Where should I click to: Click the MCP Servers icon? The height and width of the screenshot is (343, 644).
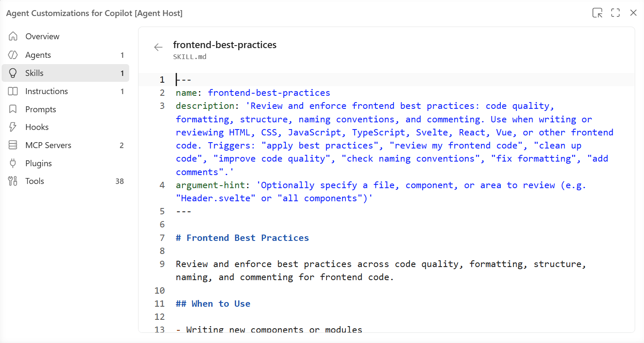coord(13,145)
